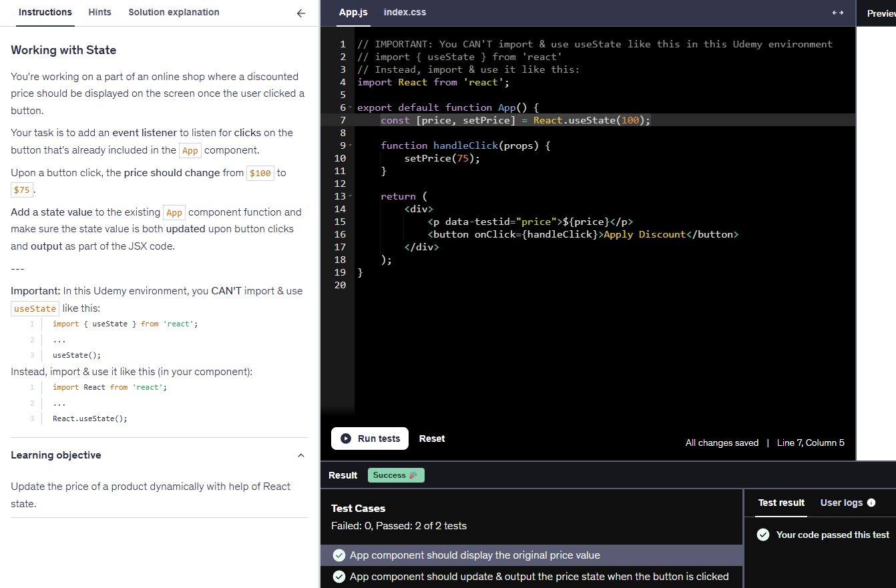Click checkmark icon for original price test
The width and height of the screenshot is (896, 588).
339,555
